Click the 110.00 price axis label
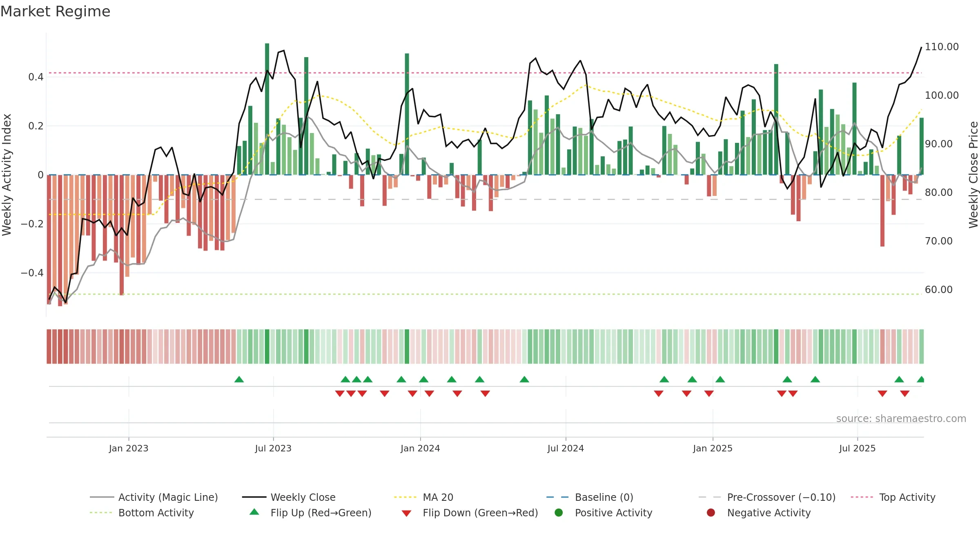Viewport: 980px width, 551px height. [942, 47]
